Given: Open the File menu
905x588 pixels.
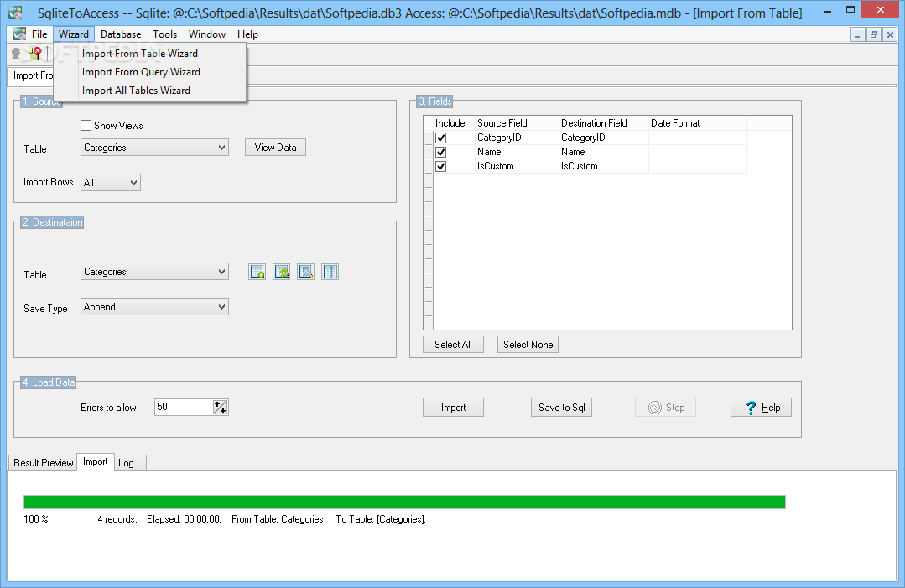Looking at the screenshot, I should (39, 34).
